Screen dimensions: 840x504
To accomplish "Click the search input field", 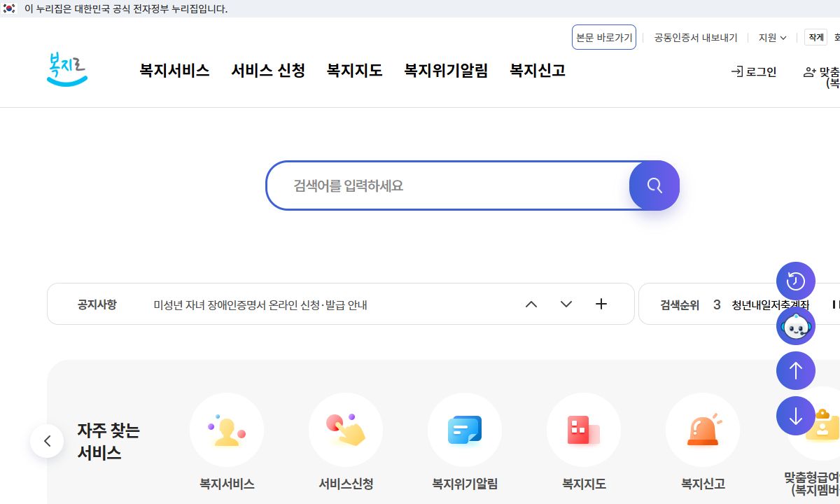I will click(x=448, y=185).
